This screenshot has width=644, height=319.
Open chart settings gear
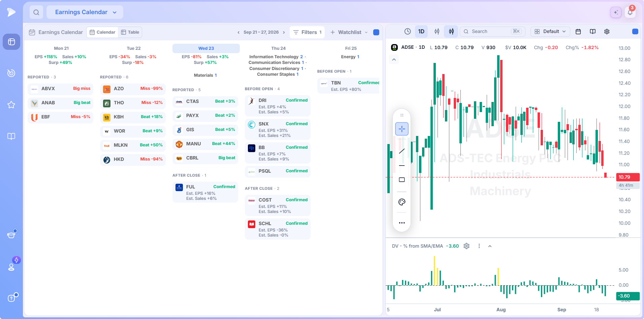[x=607, y=31]
